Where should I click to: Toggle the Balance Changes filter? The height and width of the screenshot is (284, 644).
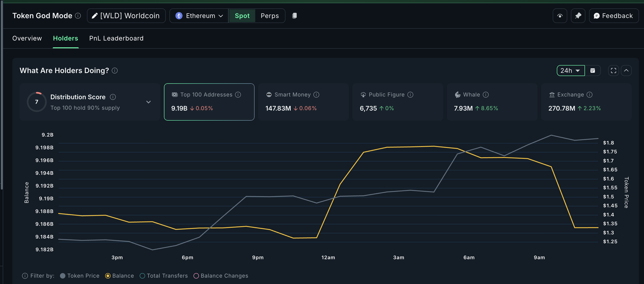pyautogui.click(x=221, y=276)
